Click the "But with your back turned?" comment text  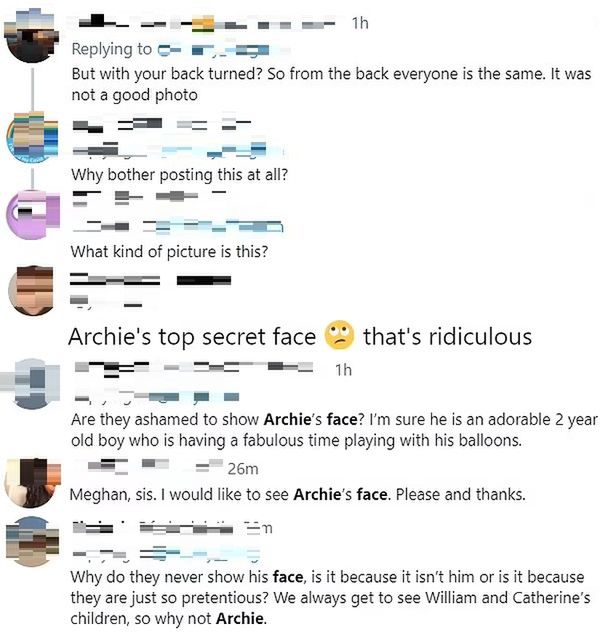point(331,84)
